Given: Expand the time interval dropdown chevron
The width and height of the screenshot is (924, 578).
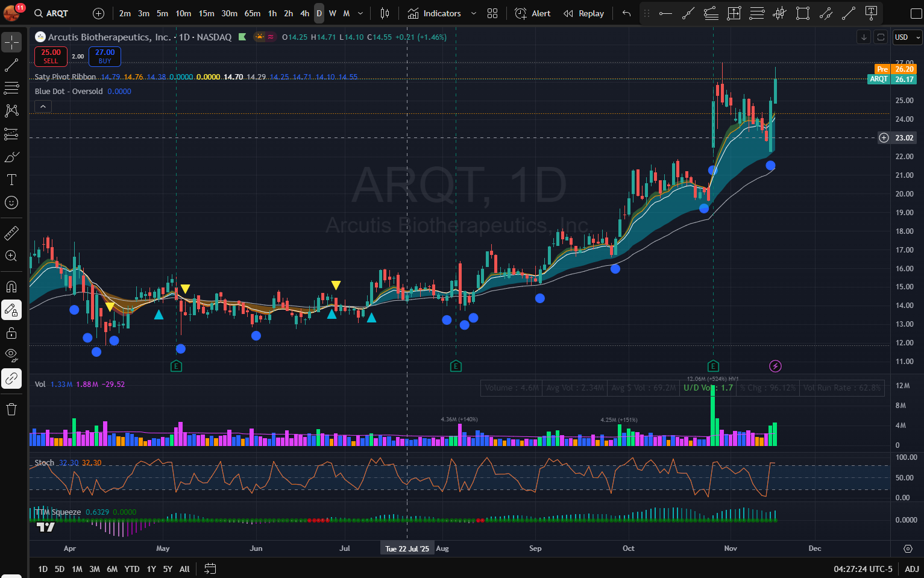Looking at the screenshot, I should [x=360, y=13].
